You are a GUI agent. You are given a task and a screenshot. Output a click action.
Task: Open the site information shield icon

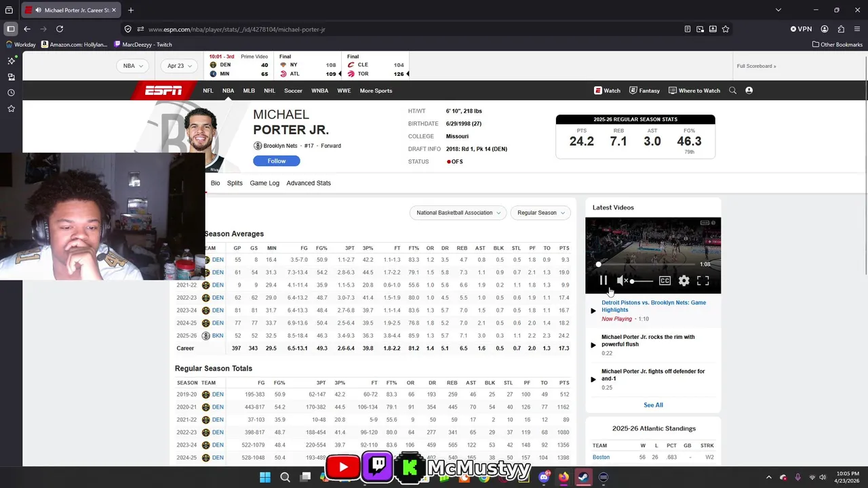(127, 29)
